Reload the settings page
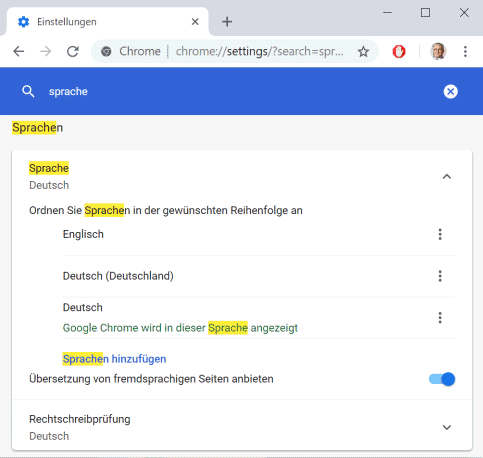 click(x=73, y=51)
